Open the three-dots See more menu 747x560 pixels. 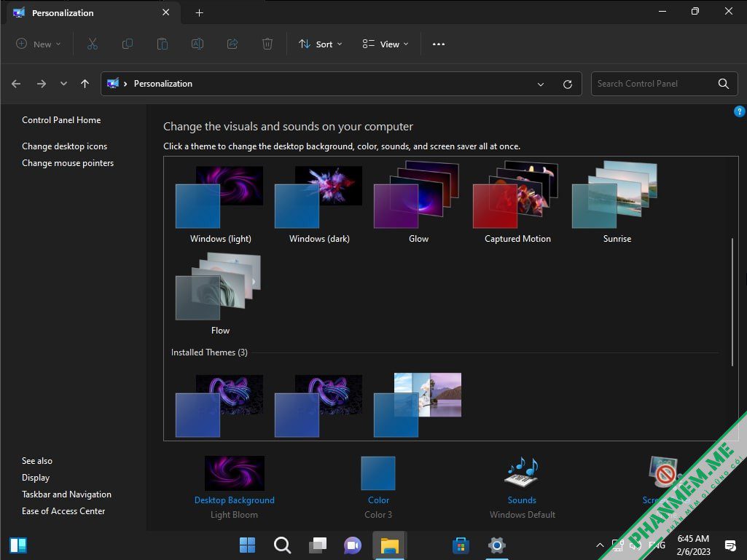438,44
